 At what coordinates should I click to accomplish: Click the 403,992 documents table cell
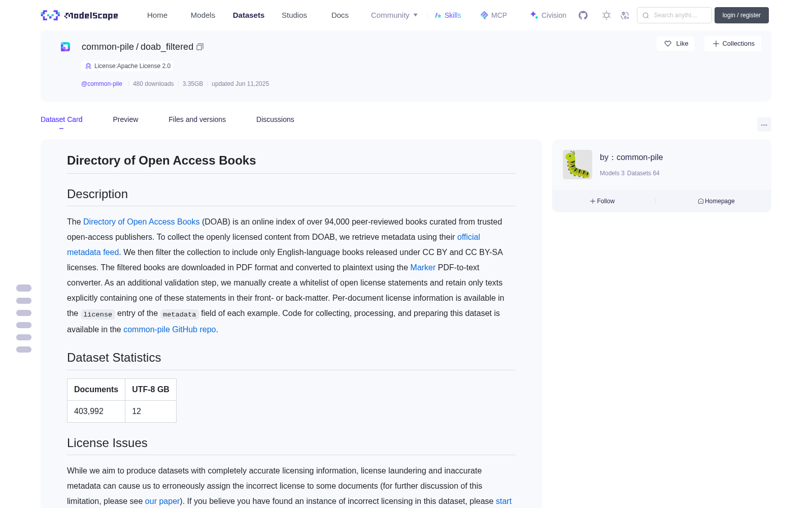click(x=96, y=411)
